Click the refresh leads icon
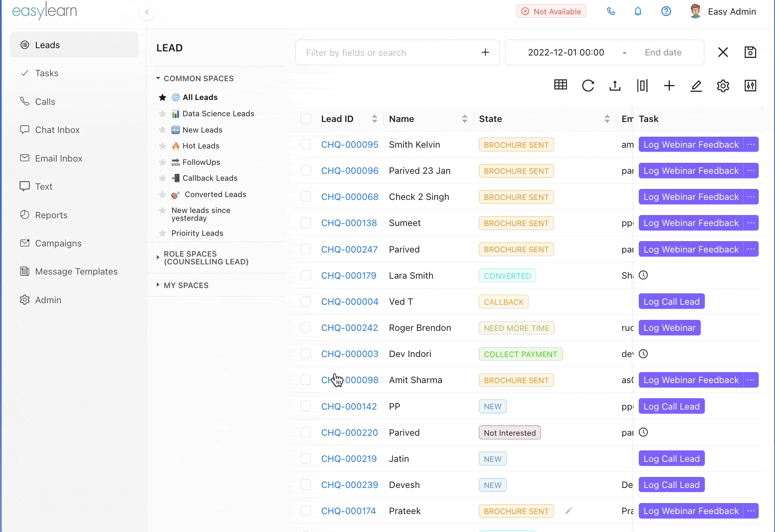 coord(588,86)
